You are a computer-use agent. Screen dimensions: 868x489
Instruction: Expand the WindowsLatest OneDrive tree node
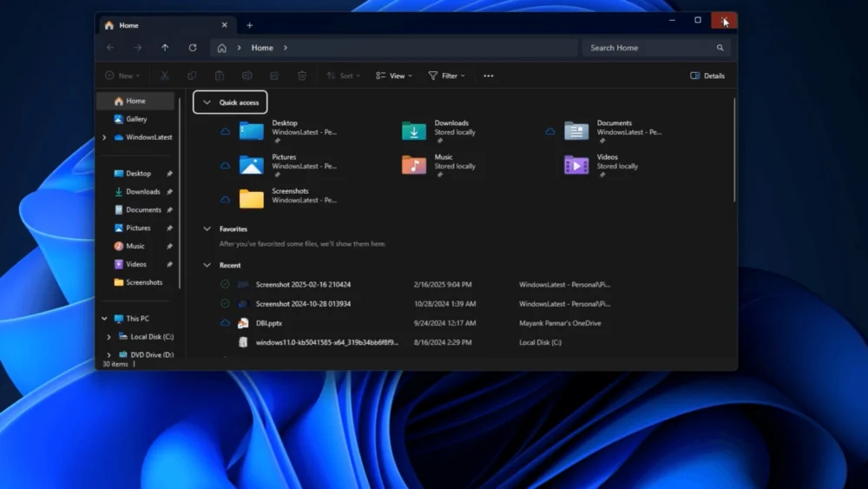click(x=104, y=137)
